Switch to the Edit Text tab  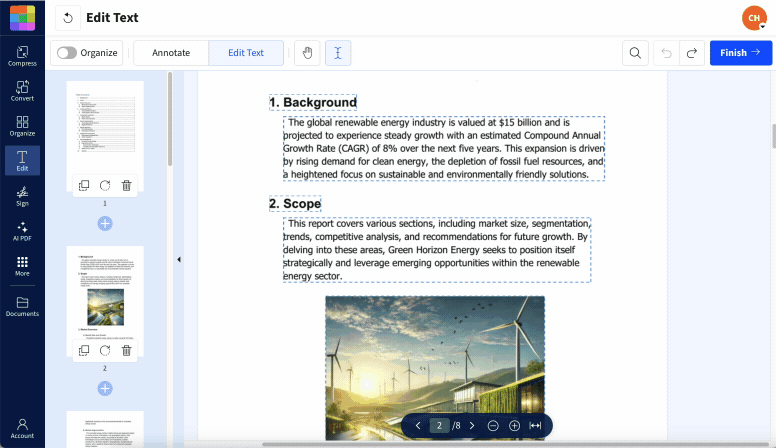click(x=246, y=53)
